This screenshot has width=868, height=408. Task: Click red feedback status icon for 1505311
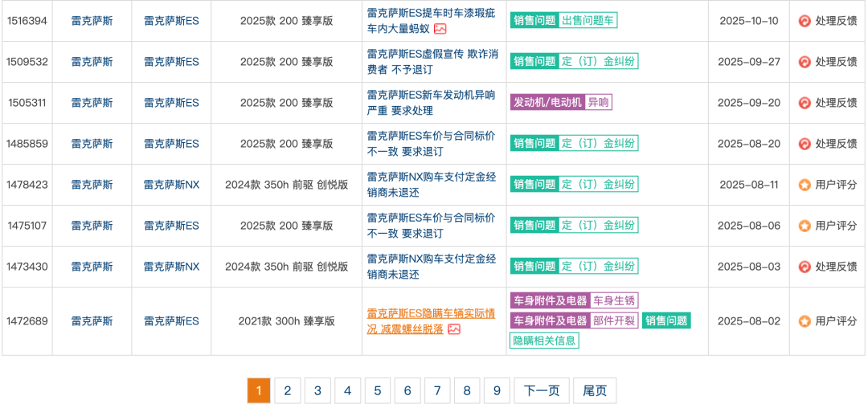tap(805, 103)
